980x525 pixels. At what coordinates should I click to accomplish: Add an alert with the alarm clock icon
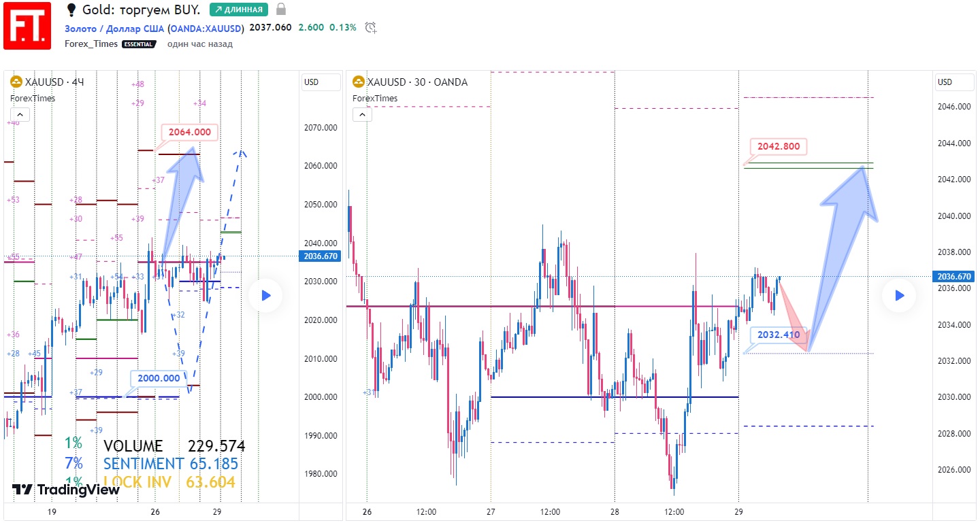click(x=371, y=28)
